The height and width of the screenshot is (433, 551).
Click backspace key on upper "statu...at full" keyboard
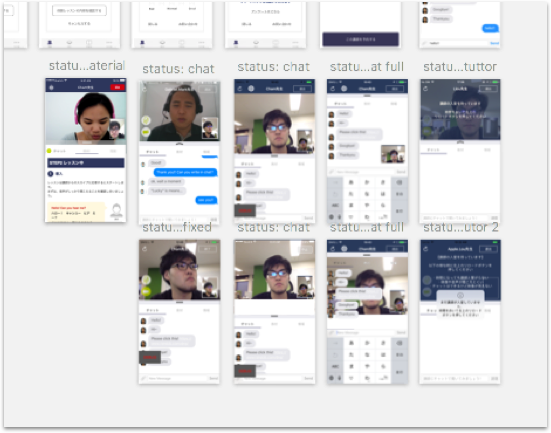(x=399, y=182)
